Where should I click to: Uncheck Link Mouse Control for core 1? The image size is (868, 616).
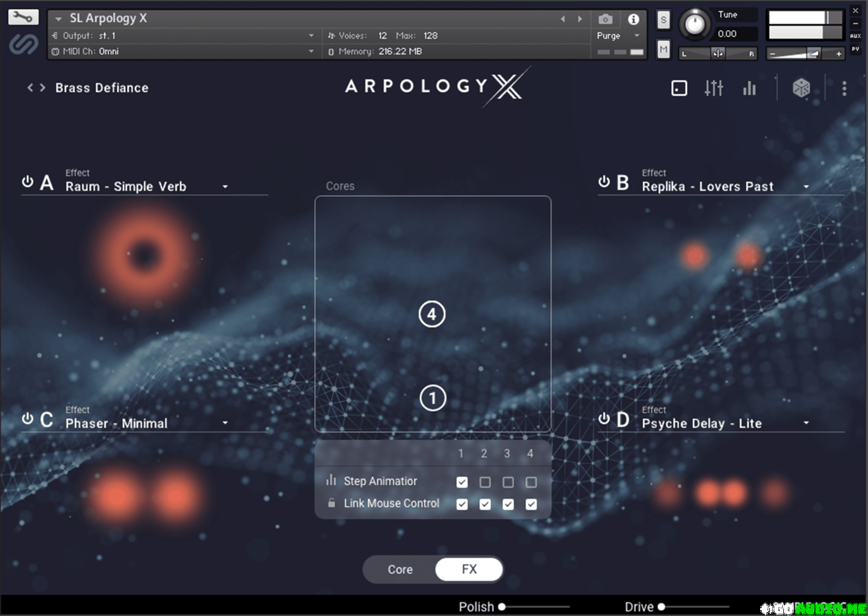point(462,504)
